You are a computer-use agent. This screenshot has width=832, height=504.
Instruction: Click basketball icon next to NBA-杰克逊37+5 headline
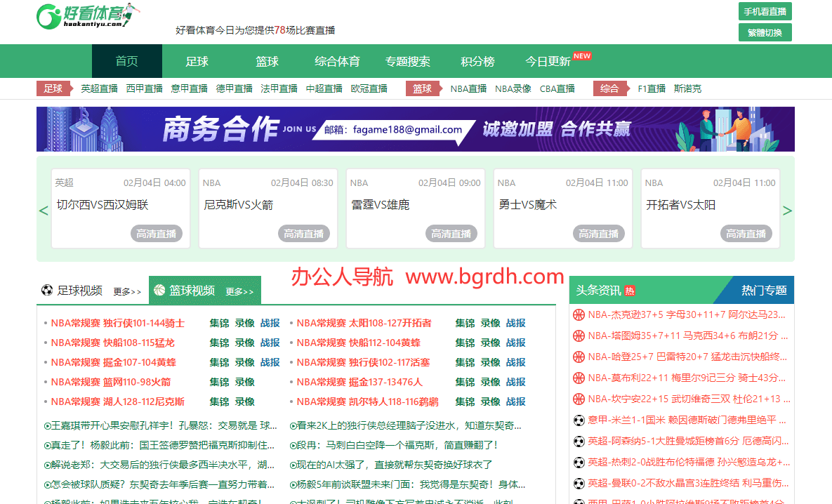[579, 314]
